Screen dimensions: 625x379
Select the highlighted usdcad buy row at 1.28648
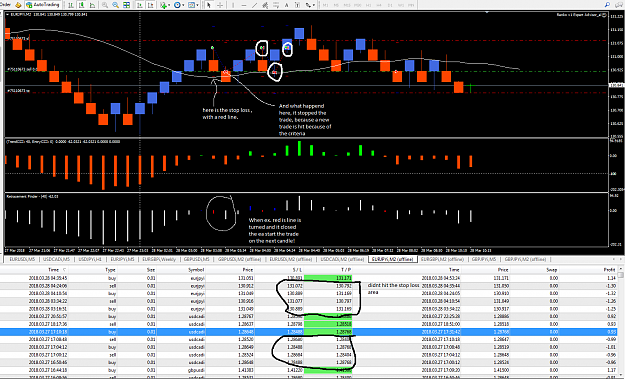coord(309,332)
